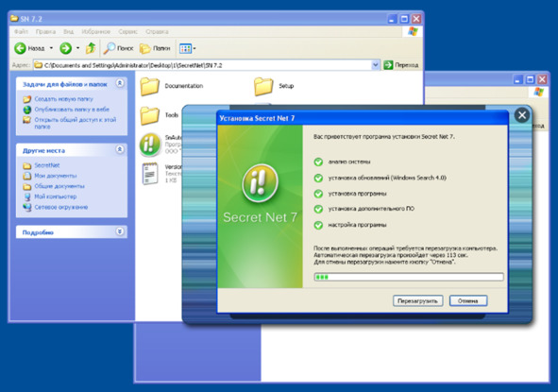
Task: Open Сетевое окружение link
Action: (x=60, y=207)
